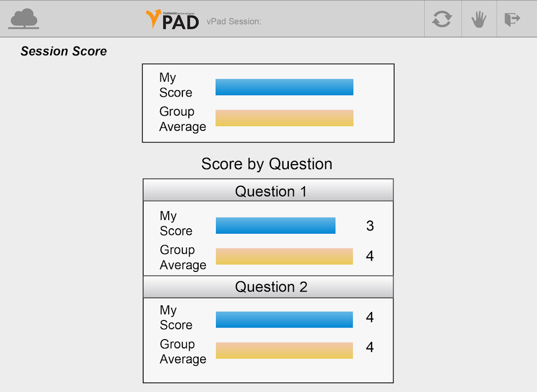Image resolution: width=537 pixels, height=392 pixels.
Task: Click the vPad Session label
Action: point(234,22)
